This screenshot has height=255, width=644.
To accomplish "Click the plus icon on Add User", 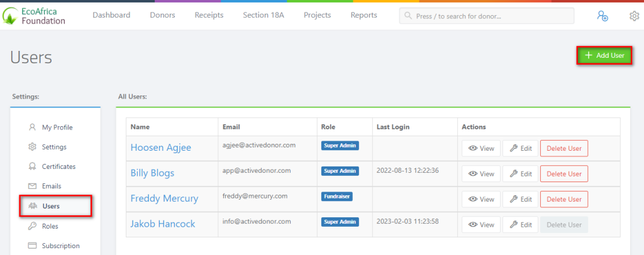I will 589,55.
